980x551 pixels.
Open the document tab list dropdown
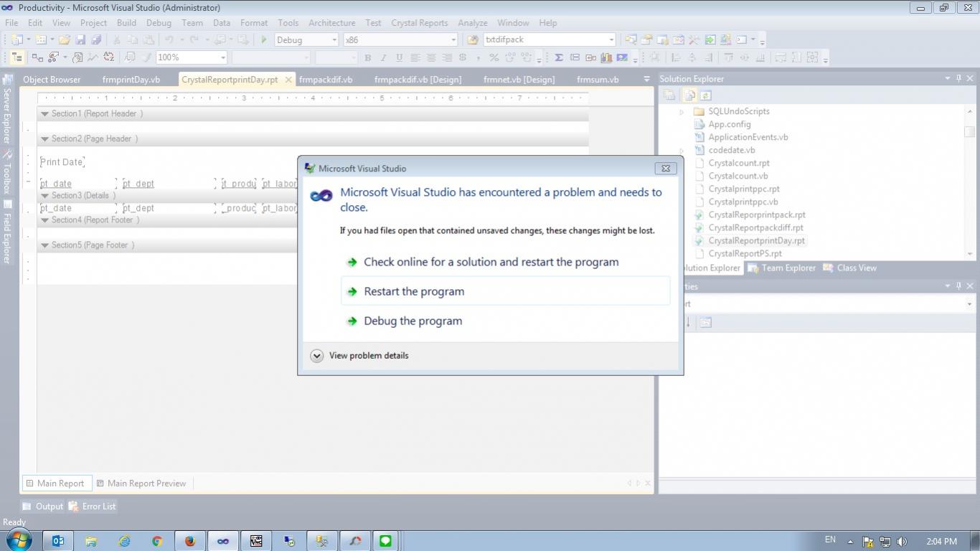[646, 79]
